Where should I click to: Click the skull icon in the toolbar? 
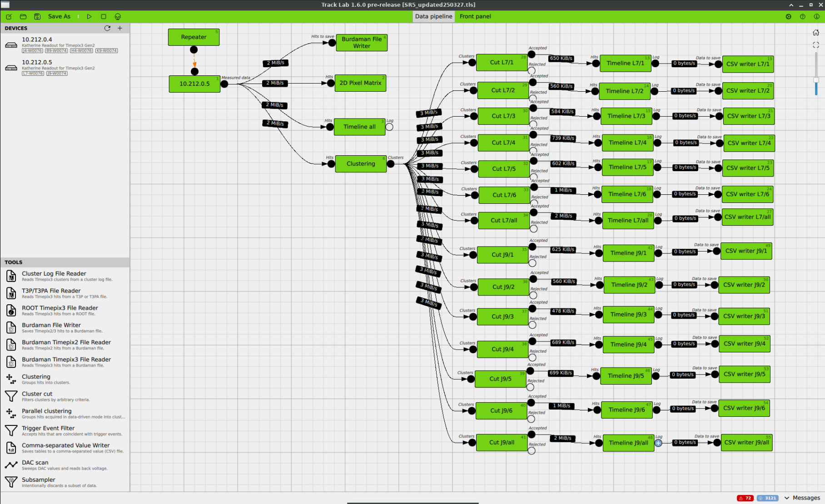click(x=118, y=16)
